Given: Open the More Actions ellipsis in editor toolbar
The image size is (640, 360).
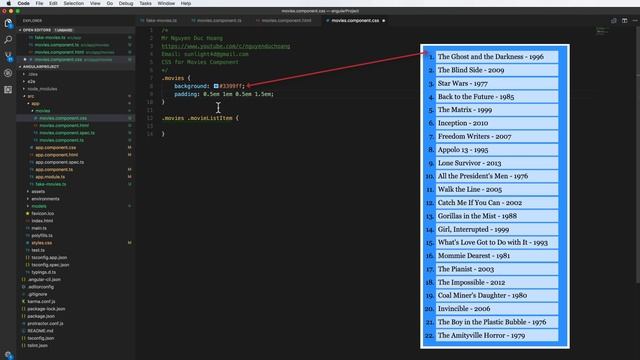Looking at the screenshot, I should pyautogui.click(x=635, y=20).
